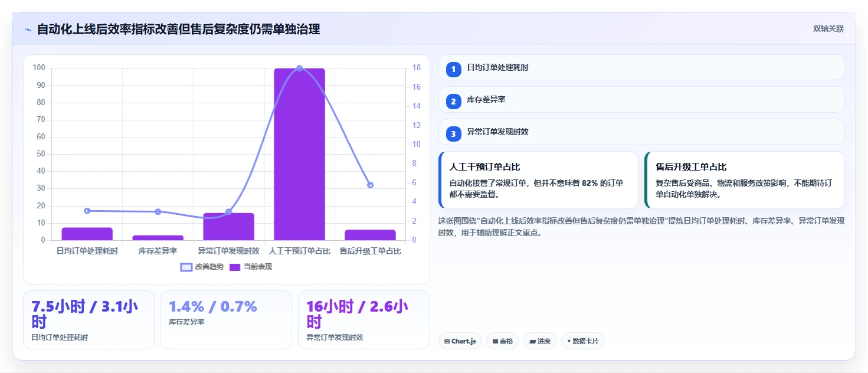Click the 当前表现 purple legend swatch
Image resolution: width=868 pixels, height=373 pixels.
click(235, 267)
